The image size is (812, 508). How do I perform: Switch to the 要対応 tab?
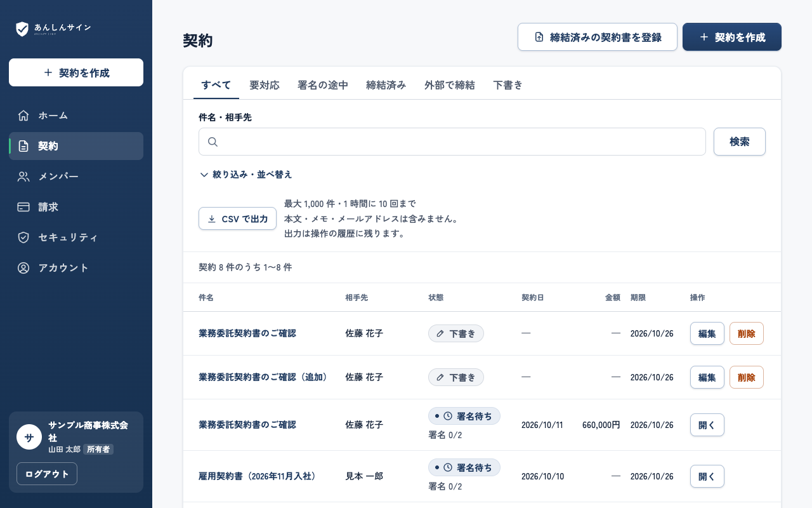[x=265, y=85]
